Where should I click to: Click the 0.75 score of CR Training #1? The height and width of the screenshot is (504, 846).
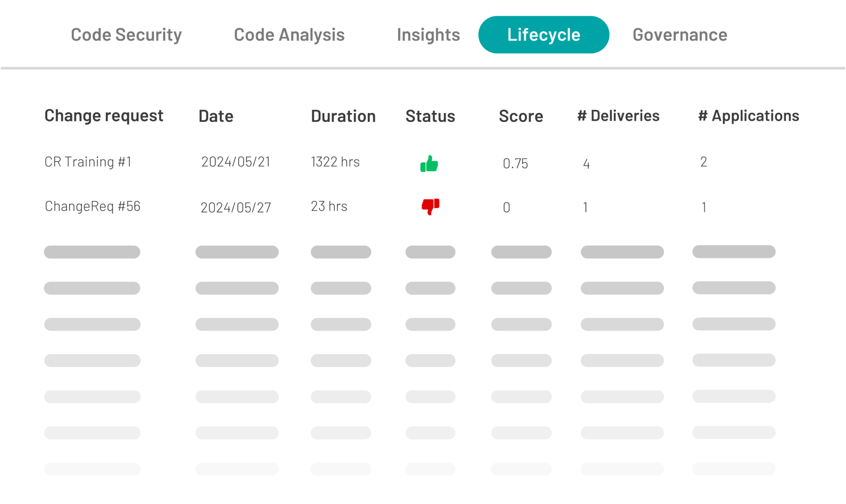coord(515,163)
